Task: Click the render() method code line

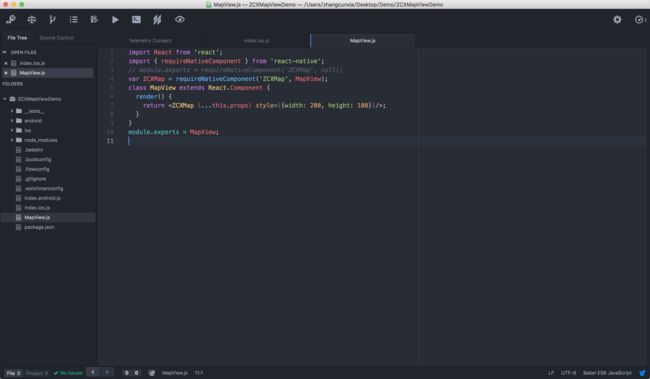Action: click(x=153, y=97)
